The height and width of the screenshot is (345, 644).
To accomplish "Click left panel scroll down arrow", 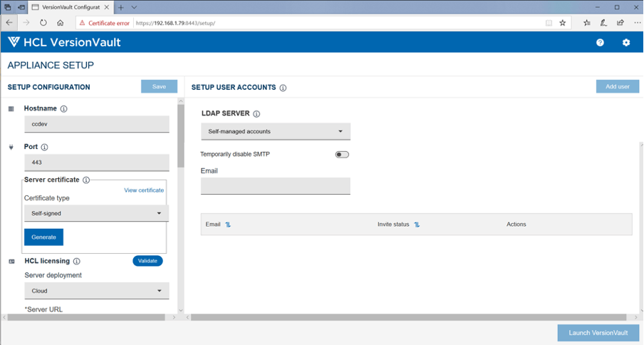I will [181, 311].
